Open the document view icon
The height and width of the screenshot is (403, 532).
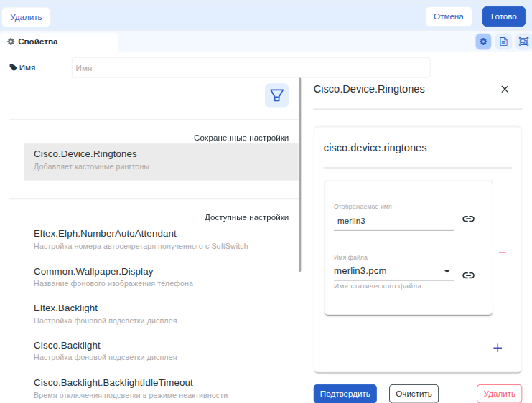(503, 42)
